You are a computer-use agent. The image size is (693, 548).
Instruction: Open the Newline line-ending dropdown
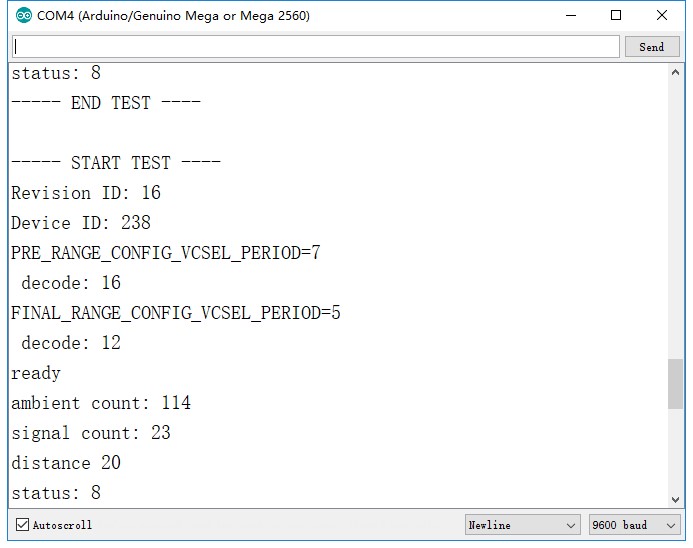point(522,525)
